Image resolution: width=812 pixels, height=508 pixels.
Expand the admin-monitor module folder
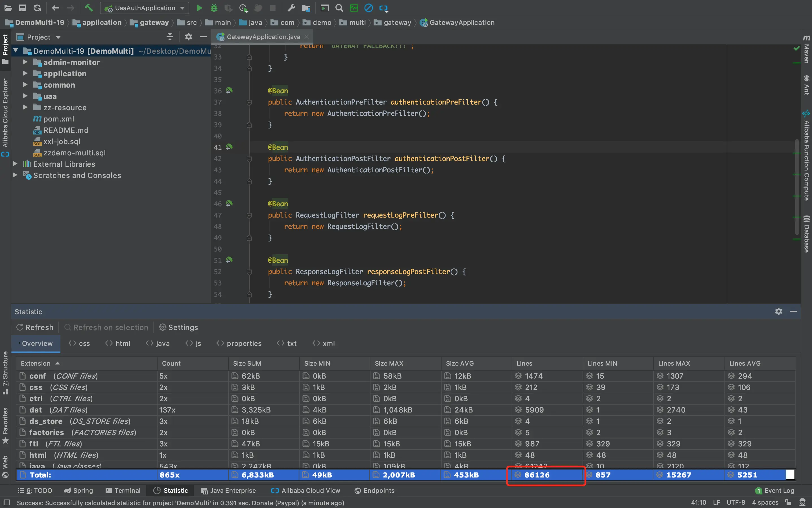click(25, 62)
